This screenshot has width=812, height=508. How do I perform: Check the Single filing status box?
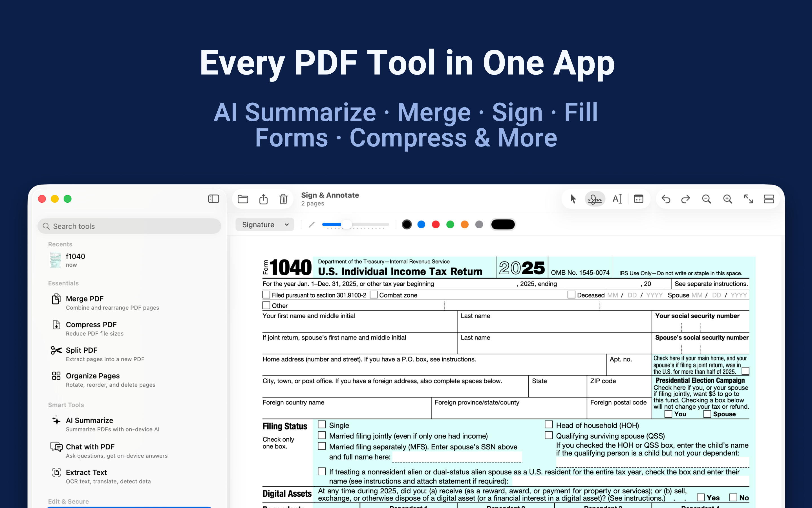coord(322,425)
